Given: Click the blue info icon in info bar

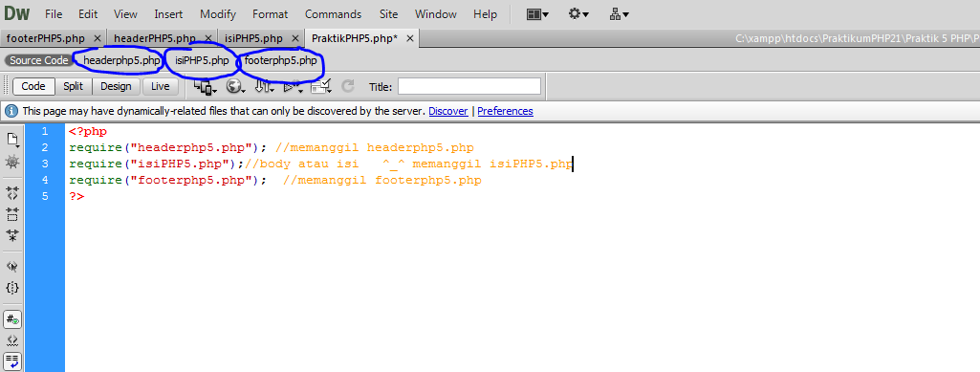Looking at the screenshot, I should coord(11,111).
